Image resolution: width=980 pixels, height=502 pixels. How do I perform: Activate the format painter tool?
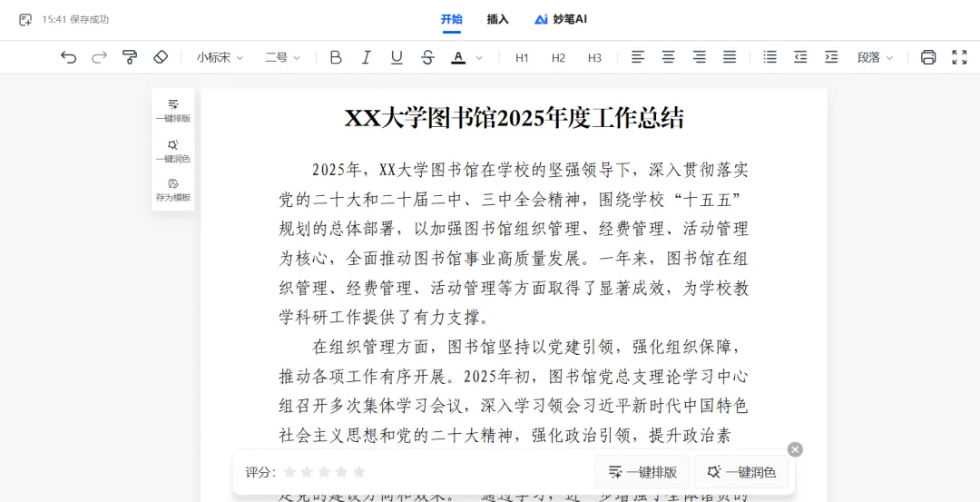(x=130, y=57)
